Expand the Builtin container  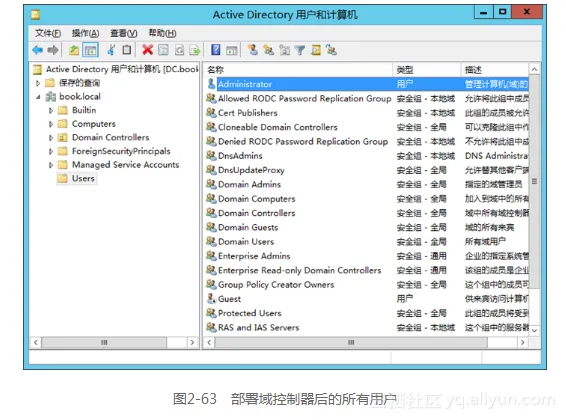point(51,110)
